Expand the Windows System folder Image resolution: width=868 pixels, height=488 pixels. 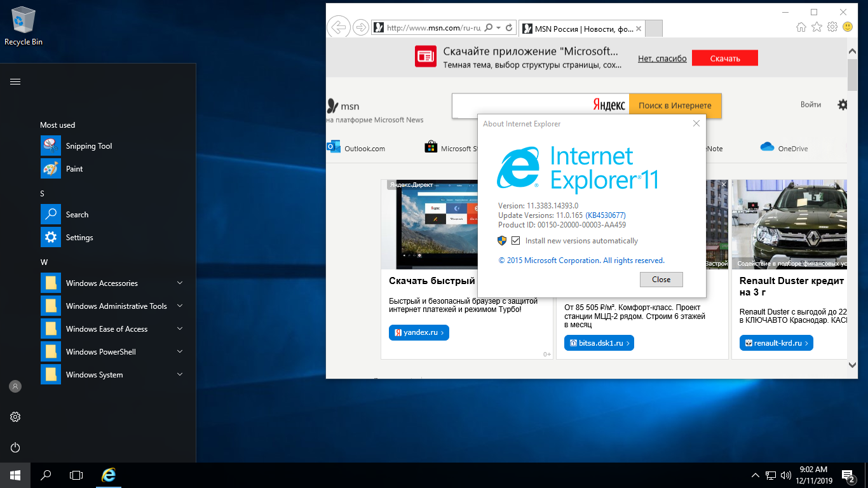(112, 375)
